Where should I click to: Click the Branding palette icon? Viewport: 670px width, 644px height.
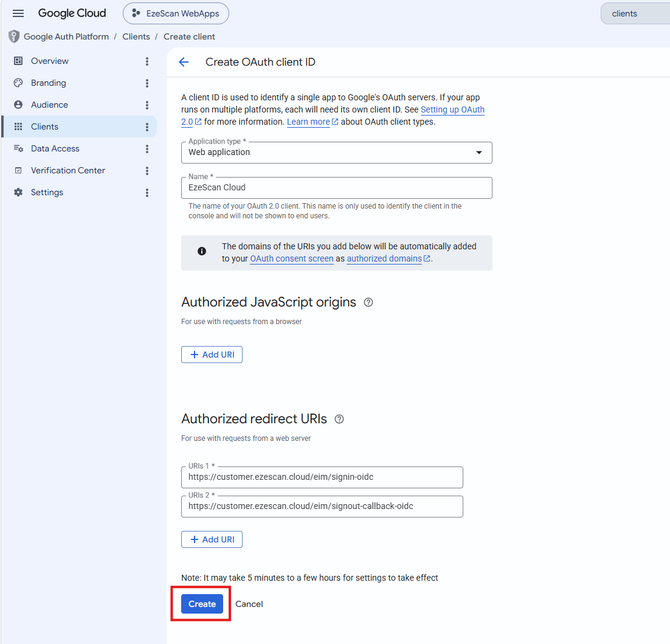point(18,83)
